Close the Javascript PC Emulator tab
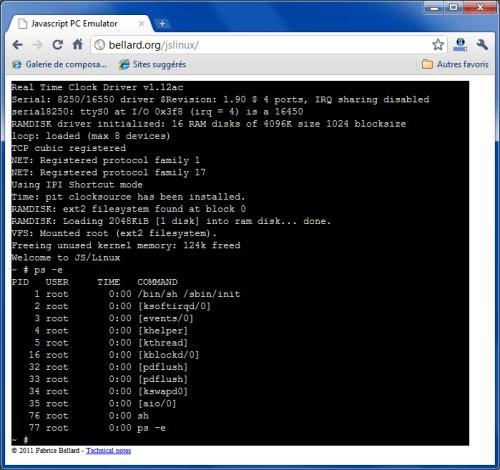This screenshot has width=500, height=470. 141,24
